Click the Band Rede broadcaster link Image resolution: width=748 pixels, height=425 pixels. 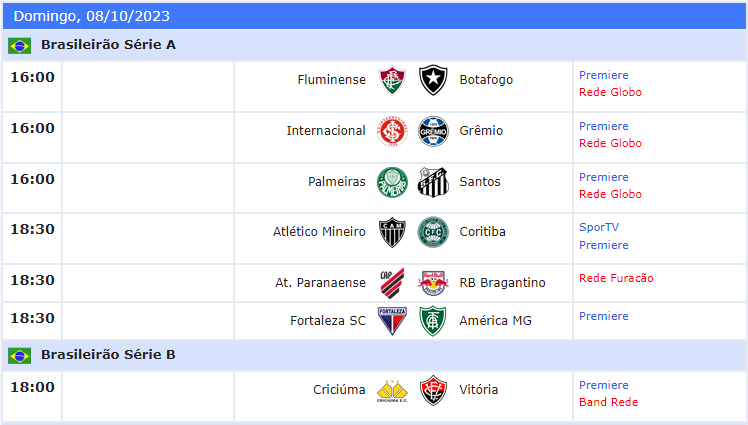(x=608, y=402)
